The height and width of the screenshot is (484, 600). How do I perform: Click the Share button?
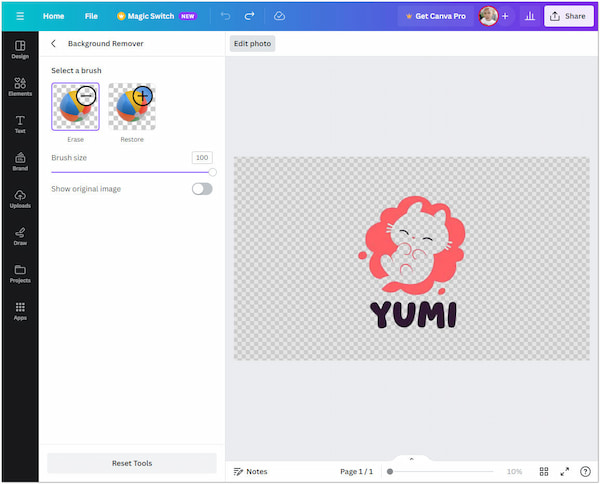tap(568, 16)
